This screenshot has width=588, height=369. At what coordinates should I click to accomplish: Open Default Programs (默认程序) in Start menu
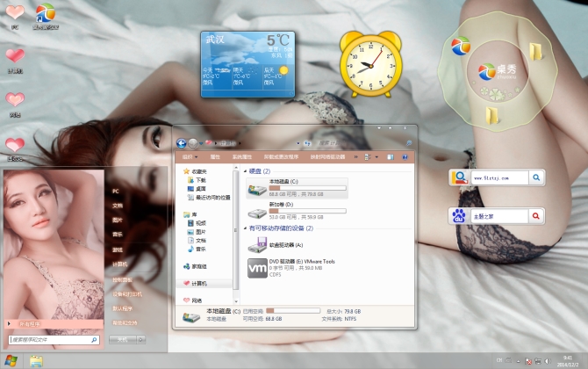(x=122, y=308)
